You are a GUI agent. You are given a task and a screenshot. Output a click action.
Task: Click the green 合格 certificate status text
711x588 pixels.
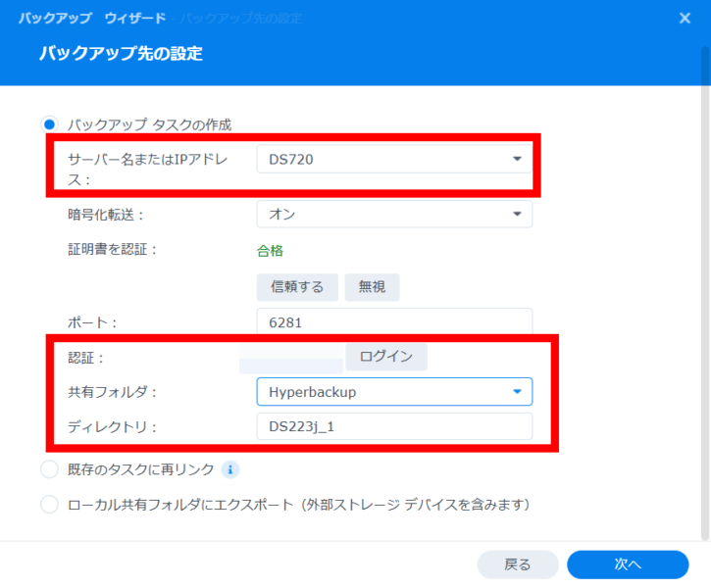pyautogui.click(x=270, y=250)
